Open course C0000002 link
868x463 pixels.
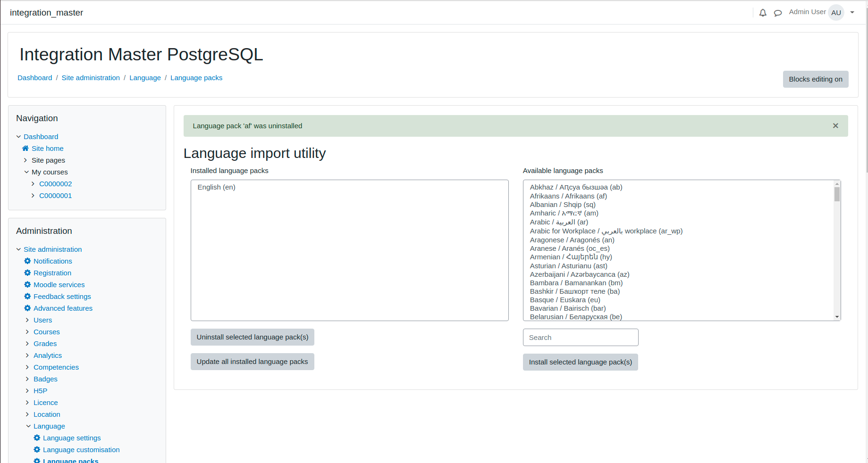pyautogui.click(x=56, y=184)
